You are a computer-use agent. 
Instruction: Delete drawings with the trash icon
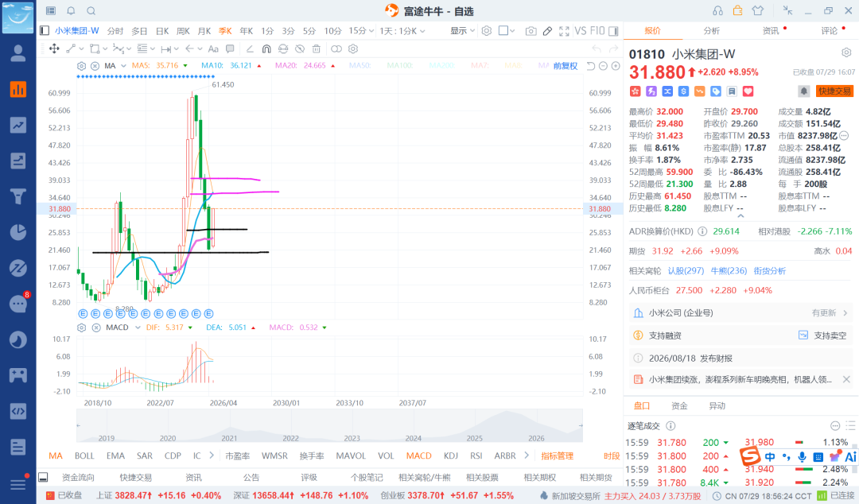(x=316, y=48)
